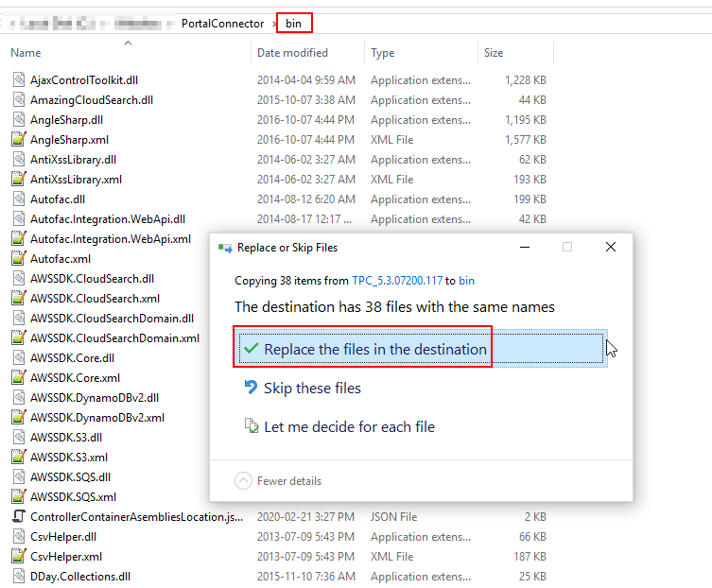
Task: Sort files by Size column header
Action: (494, 53)
